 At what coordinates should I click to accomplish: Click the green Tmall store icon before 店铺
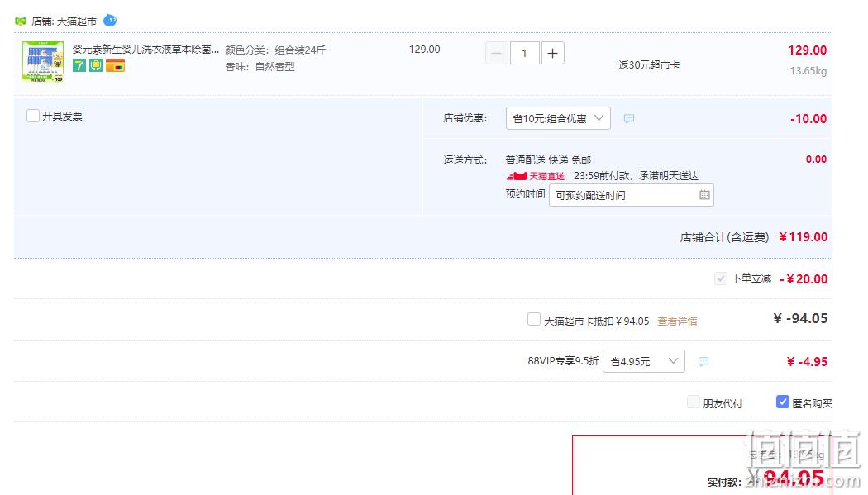(21, 21)
